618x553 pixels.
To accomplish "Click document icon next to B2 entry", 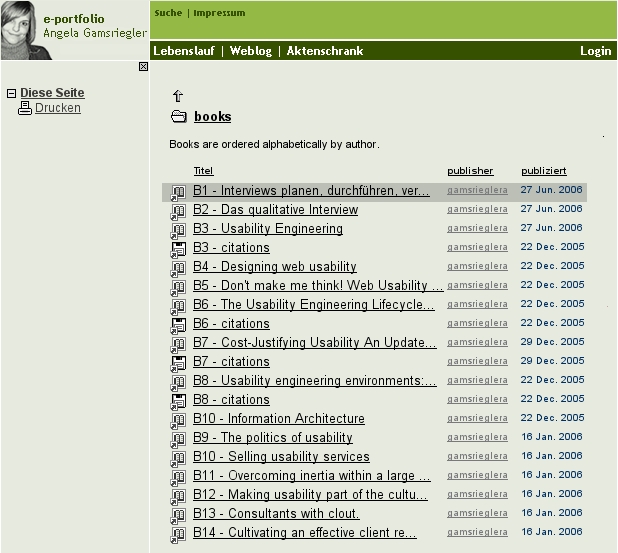I will 178,211.
